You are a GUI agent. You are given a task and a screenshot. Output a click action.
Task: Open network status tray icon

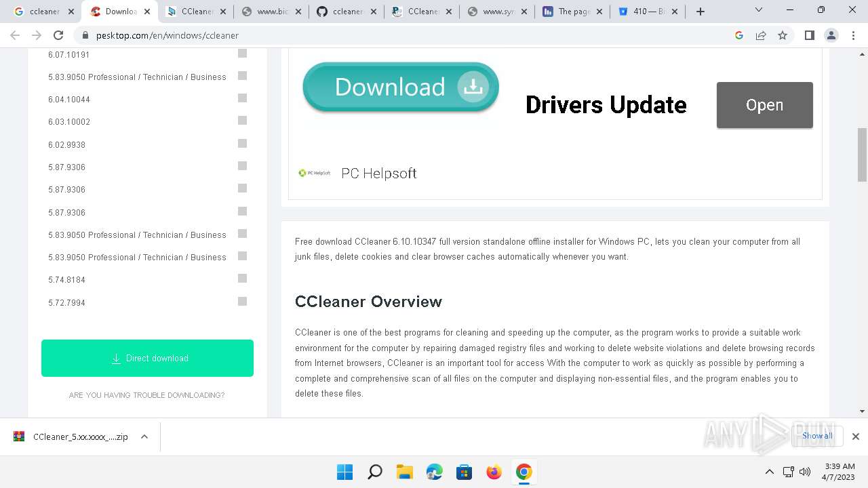(788, 472)
